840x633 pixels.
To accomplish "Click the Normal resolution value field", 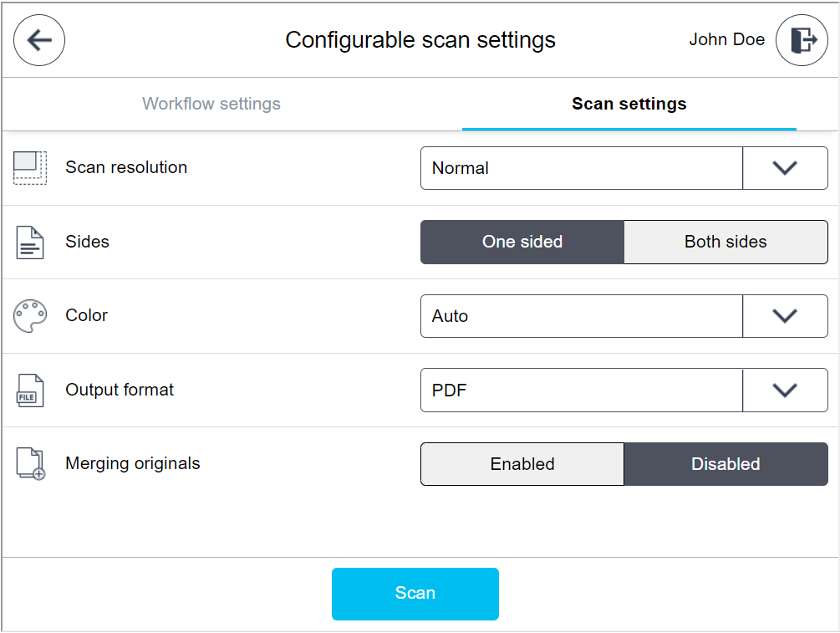I will coord(581,167).
